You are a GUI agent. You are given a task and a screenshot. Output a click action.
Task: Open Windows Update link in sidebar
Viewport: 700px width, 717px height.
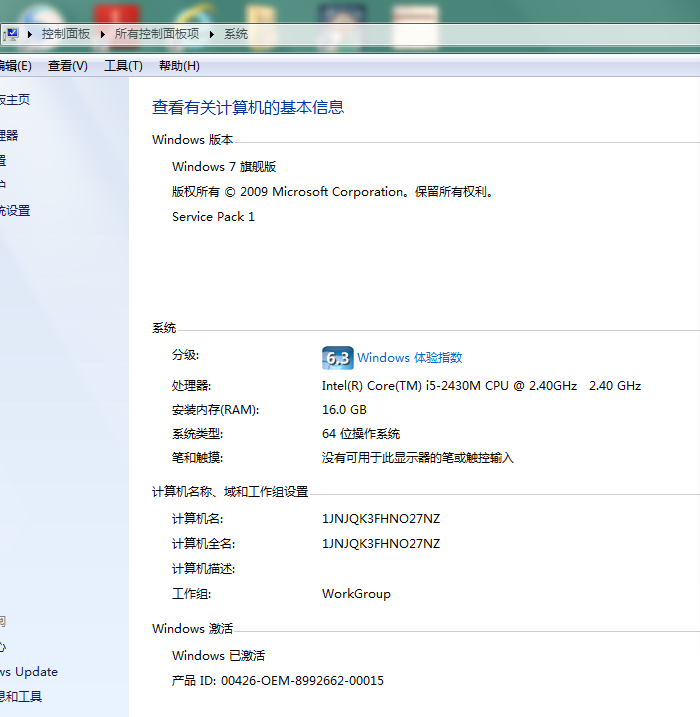[x=29, y=672]
